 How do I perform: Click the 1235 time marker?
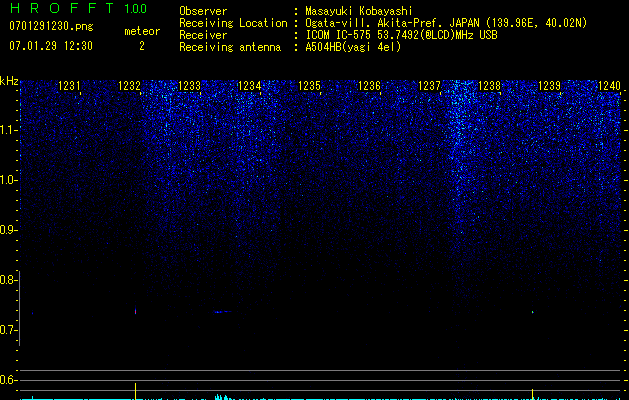[x=310, y=86]
